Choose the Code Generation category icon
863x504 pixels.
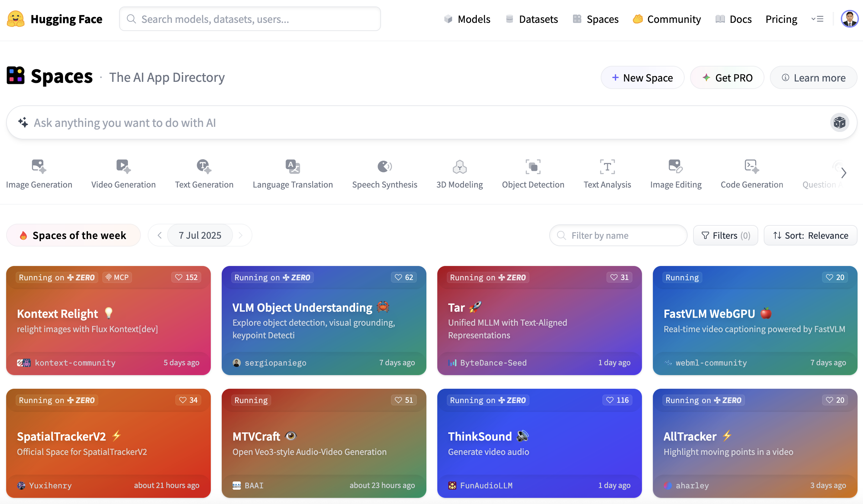point(752,166)
